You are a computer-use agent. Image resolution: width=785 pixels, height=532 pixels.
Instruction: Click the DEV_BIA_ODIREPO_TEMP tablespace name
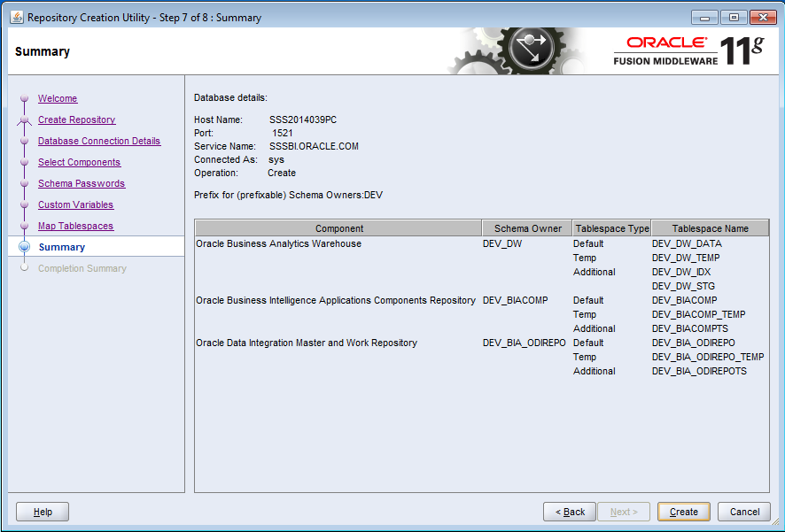(x=708, y=357)
